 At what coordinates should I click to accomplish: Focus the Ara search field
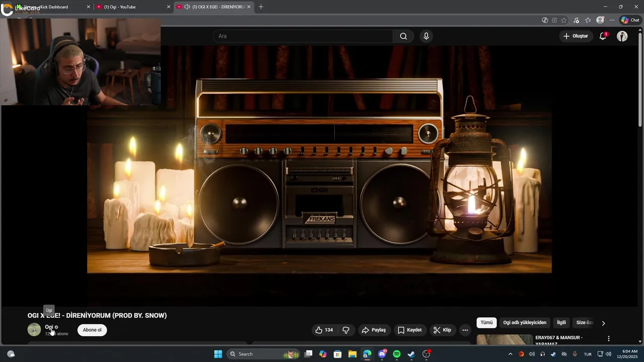303,36
